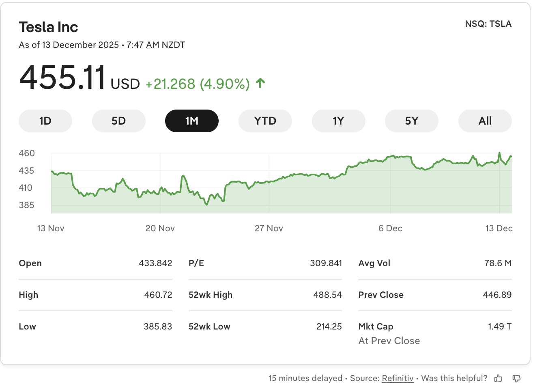The height and width of the screenshot is (392, 533).
Task: Select the 5D time range button
Action: tap(119, 121)
